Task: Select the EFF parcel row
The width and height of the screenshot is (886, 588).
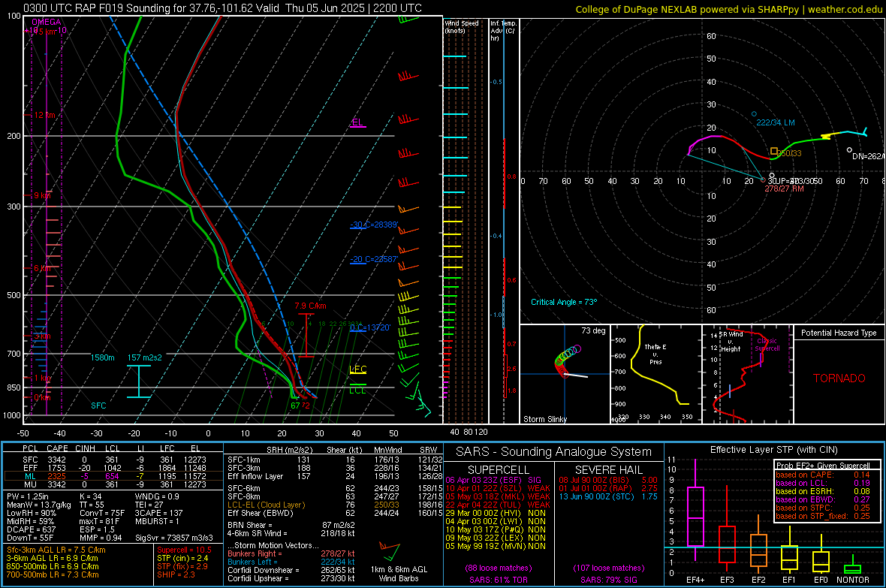Action: pos(113,468)
